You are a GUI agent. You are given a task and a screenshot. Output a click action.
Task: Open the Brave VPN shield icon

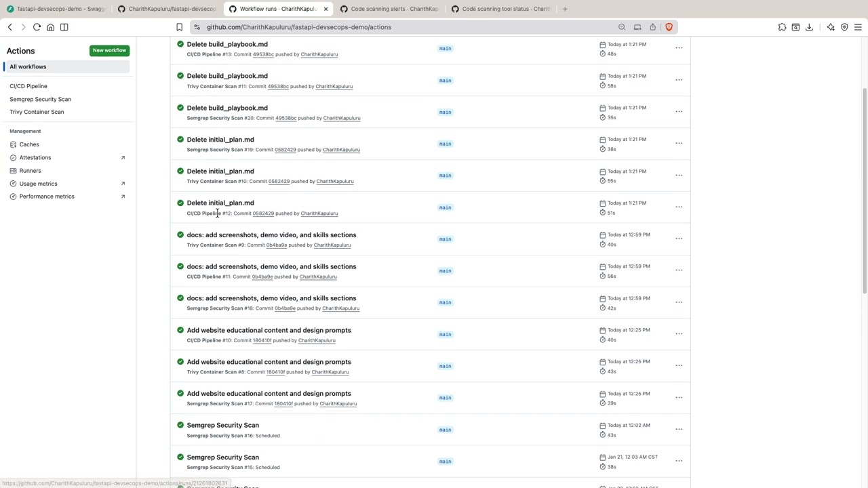click(x=844, y=27)
